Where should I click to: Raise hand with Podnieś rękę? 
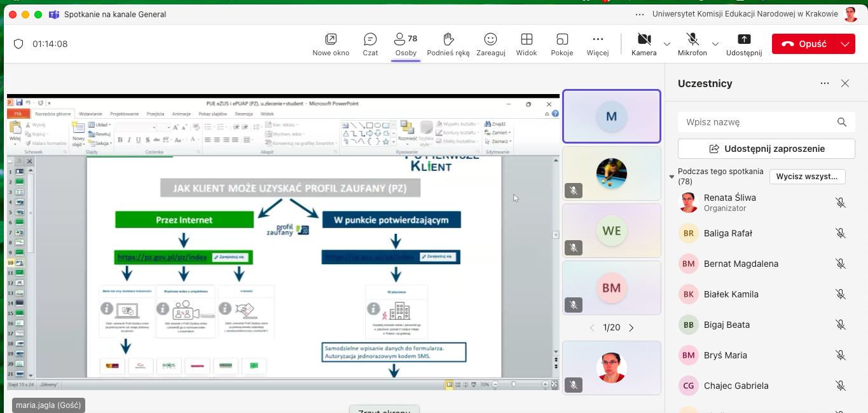tap(448, 44)
